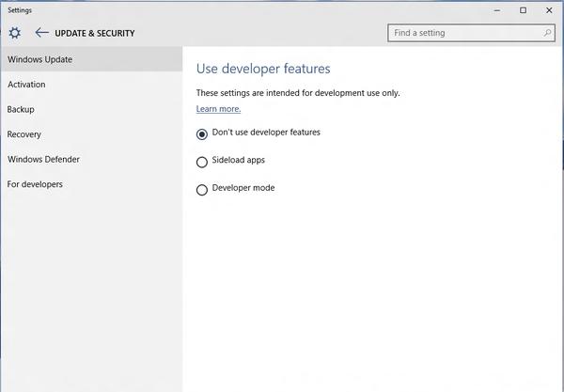
Task: Go to the Backup section
Action: (91, 109)
